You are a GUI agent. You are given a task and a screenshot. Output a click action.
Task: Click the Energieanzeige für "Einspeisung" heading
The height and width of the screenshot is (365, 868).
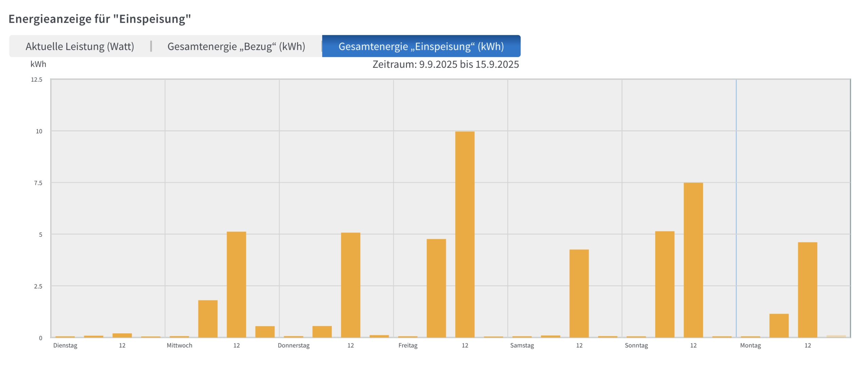click(100, 19)
